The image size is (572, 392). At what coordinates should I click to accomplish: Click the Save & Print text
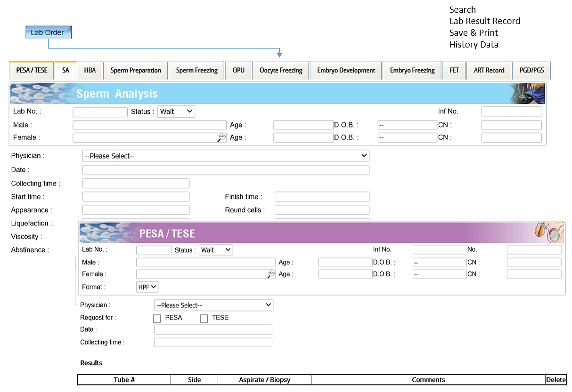coord(474,33)
